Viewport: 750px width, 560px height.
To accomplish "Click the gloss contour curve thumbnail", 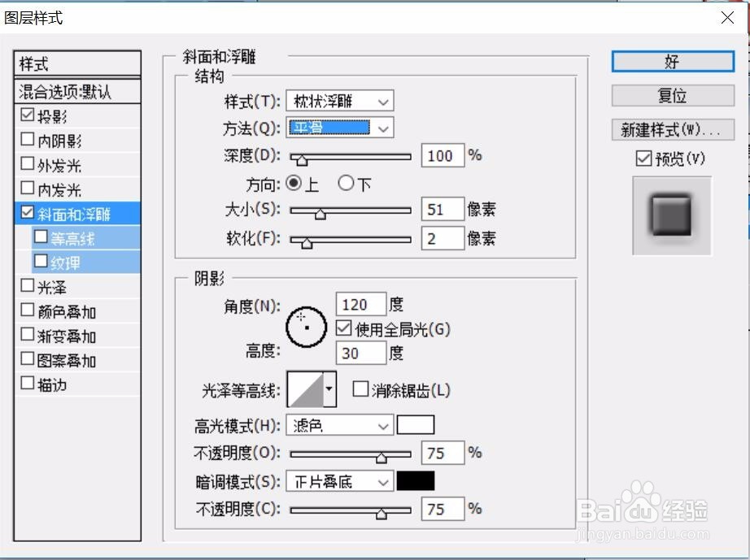I will (x=306, y=389).
